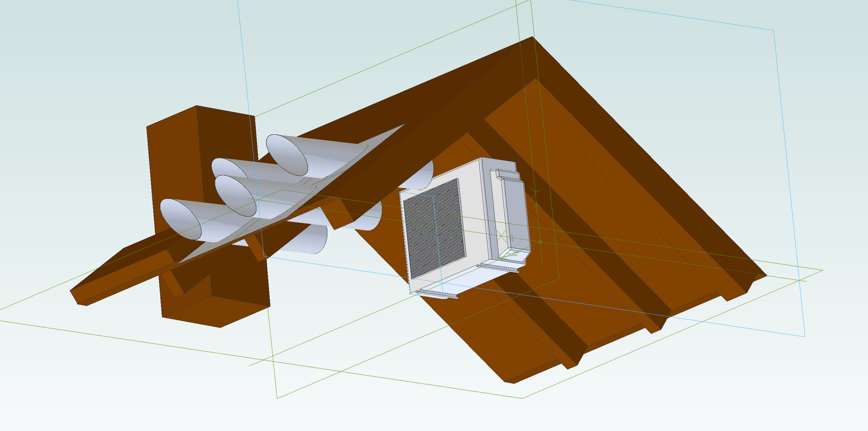The height and width of the screenshot is (431, 868).
Task: Select the green origin marker right of AC
Action: (x=540, y=242)
